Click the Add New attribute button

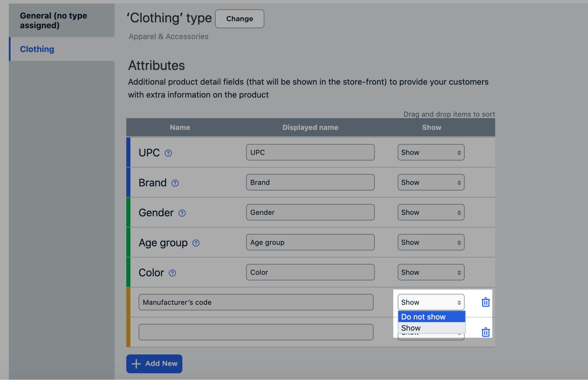pos(154,363)
